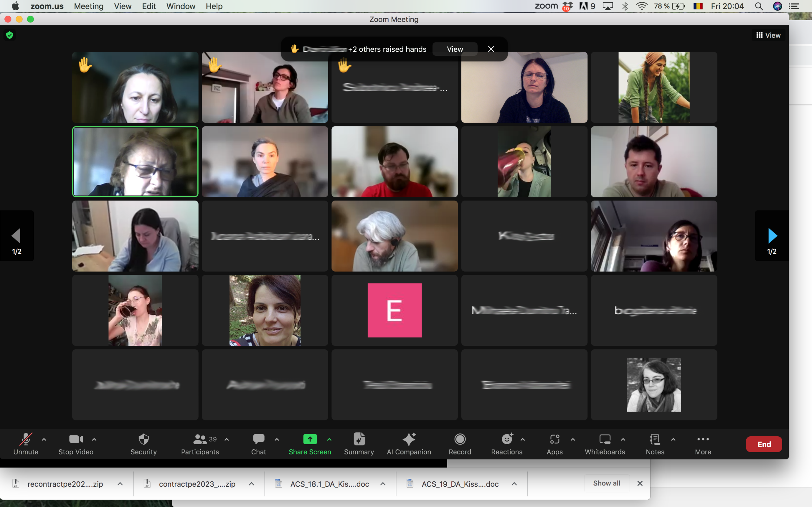Go to next gallery page arrow

coord(772,236)
